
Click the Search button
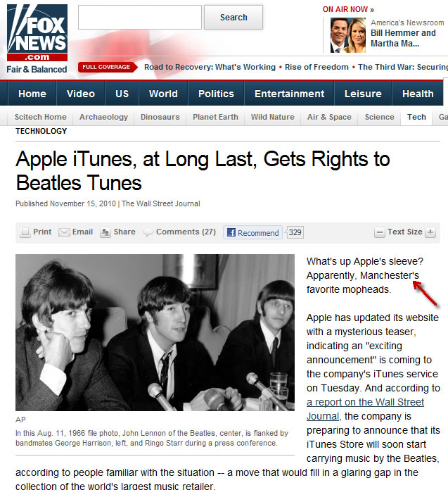click(x=233, y=17)
